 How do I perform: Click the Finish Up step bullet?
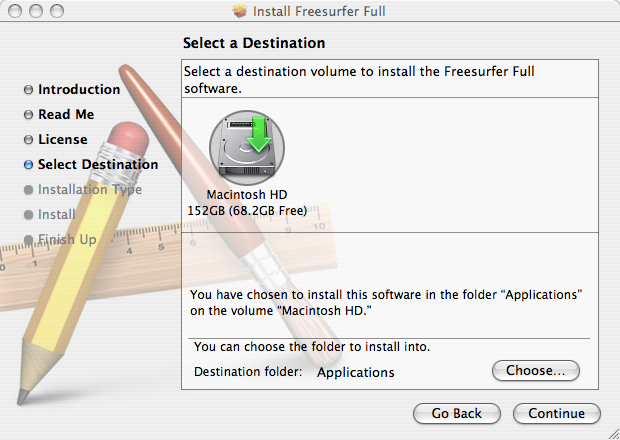pyautogui.click(x=28, y=240)
